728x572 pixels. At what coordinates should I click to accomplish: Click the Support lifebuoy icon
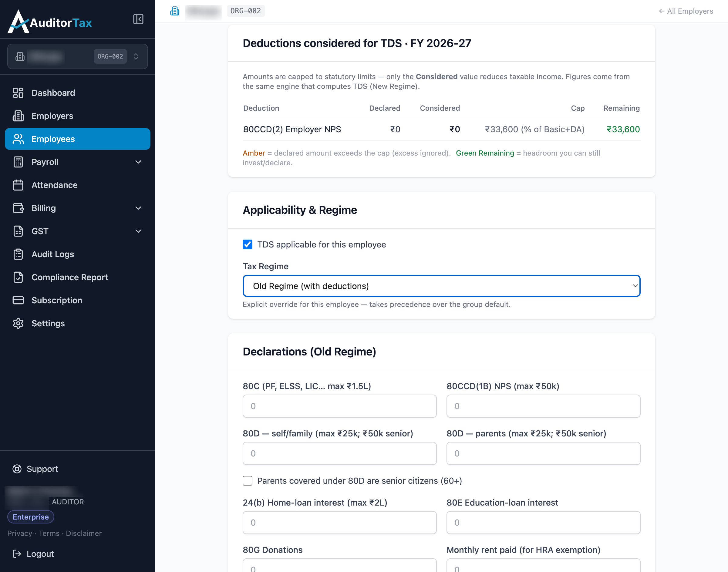(17, 469)
